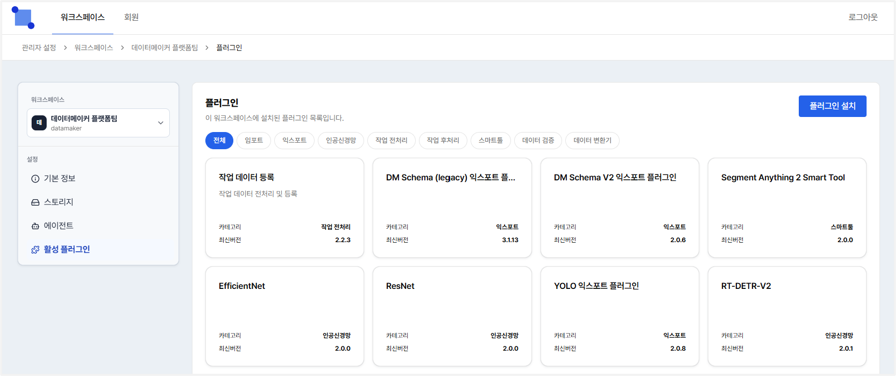This screenshot has height=376, width=896.
Task: Select the 작업 후처리 filter chip
Action: pyautogui.click(x=443, y=141)
